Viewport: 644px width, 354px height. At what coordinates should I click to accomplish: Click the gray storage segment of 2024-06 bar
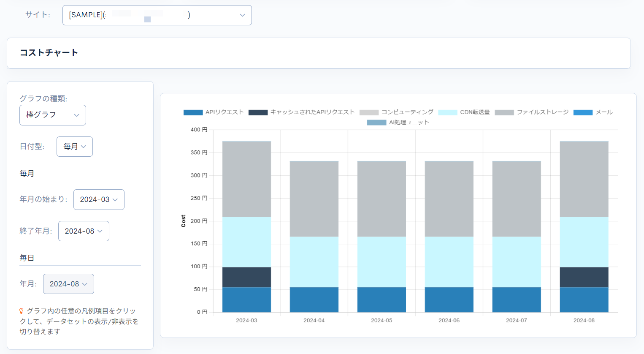click(x=449, y=199)
